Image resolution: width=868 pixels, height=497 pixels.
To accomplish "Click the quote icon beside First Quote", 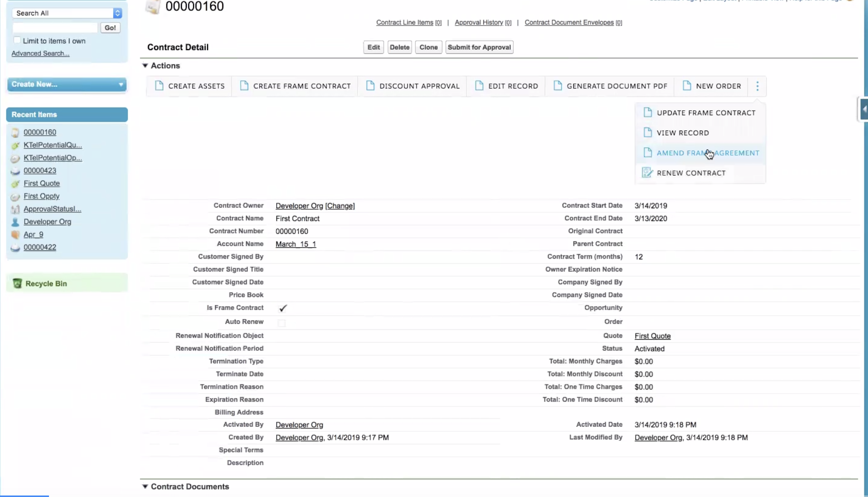I will click(x=15, y=184).
